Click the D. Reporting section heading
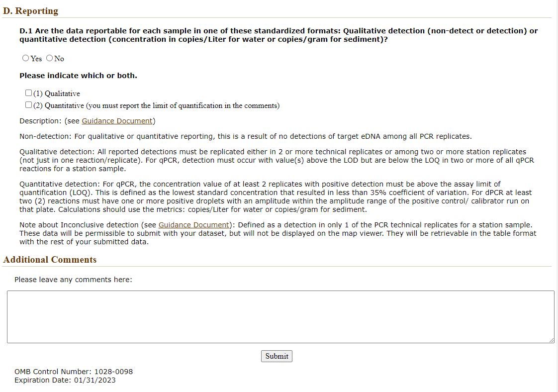558x392 pixels. tap(31, 11)
